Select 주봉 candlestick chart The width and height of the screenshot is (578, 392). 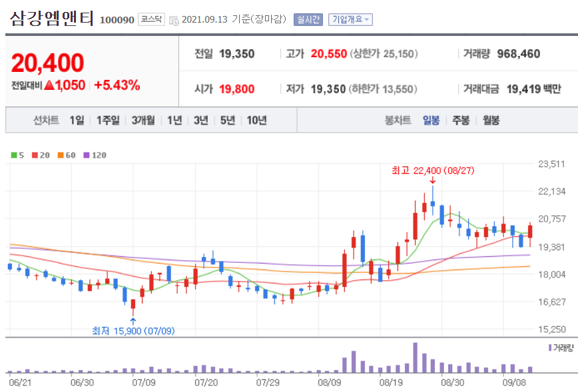[x=461, y=120]
